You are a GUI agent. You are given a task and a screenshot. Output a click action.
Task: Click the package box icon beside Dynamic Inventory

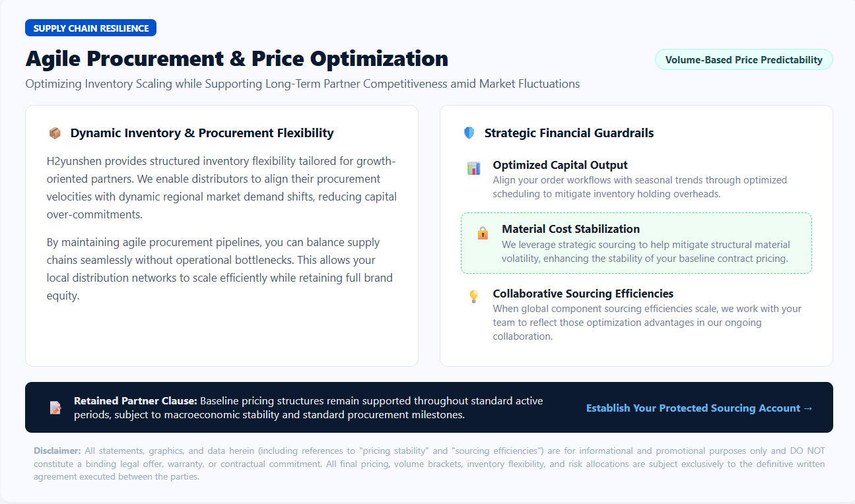pyautogui.click(x=55, y=133)
